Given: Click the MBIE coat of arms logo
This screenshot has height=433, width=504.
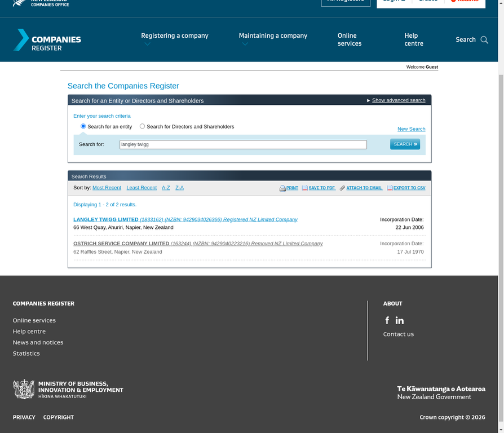Looking at the screenshot, I should pyautogui.click(x=24, y=389).
